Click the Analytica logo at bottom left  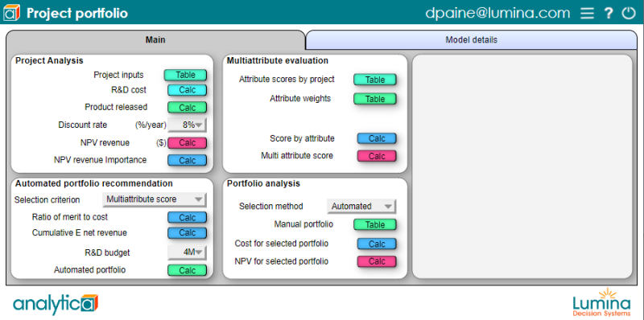[56, 304]
